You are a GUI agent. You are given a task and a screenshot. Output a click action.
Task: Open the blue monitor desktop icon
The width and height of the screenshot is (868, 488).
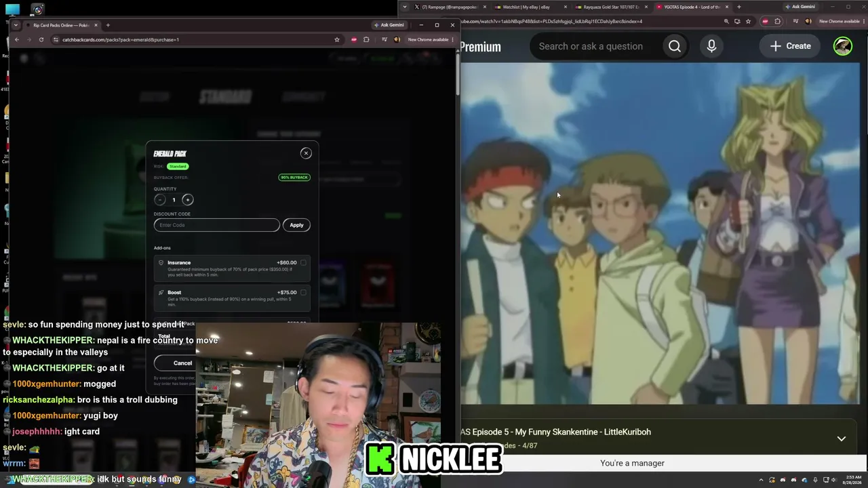[12, 9]
